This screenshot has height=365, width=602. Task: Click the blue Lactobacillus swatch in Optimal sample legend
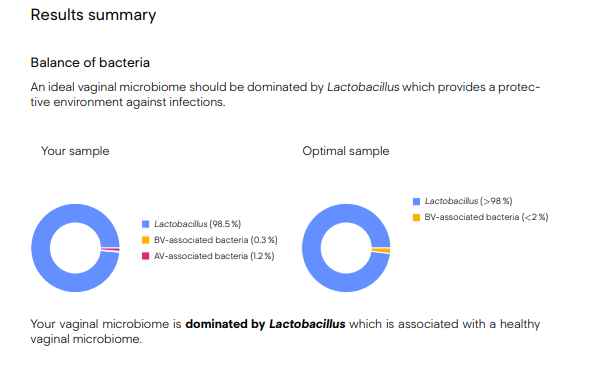pyautogui.click(x=416, y=201)
